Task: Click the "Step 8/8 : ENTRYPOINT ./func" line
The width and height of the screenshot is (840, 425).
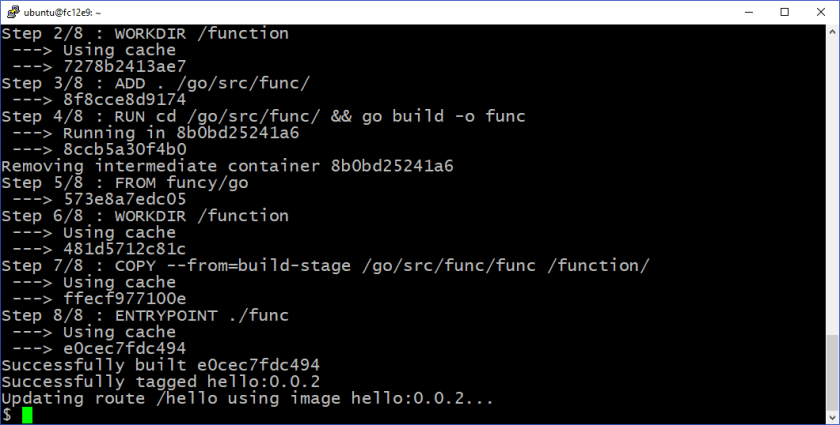Action: pyautogui.click(x=145, y=315)
